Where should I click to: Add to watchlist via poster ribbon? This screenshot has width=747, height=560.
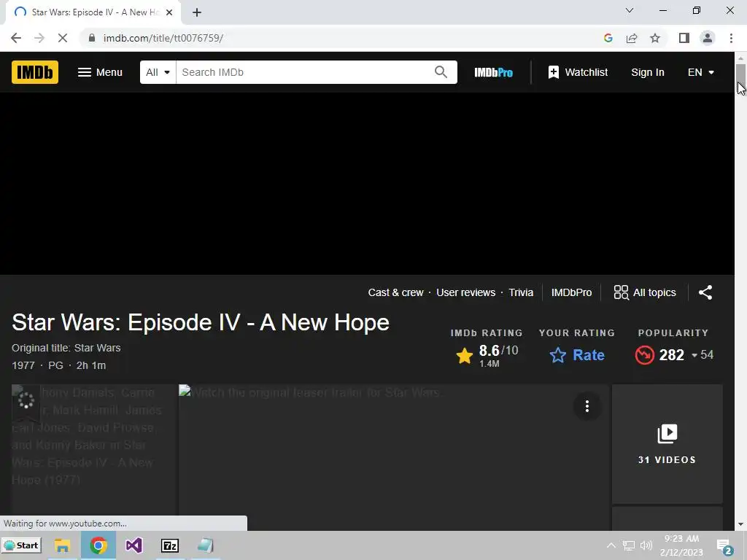[x=26, y=402]
